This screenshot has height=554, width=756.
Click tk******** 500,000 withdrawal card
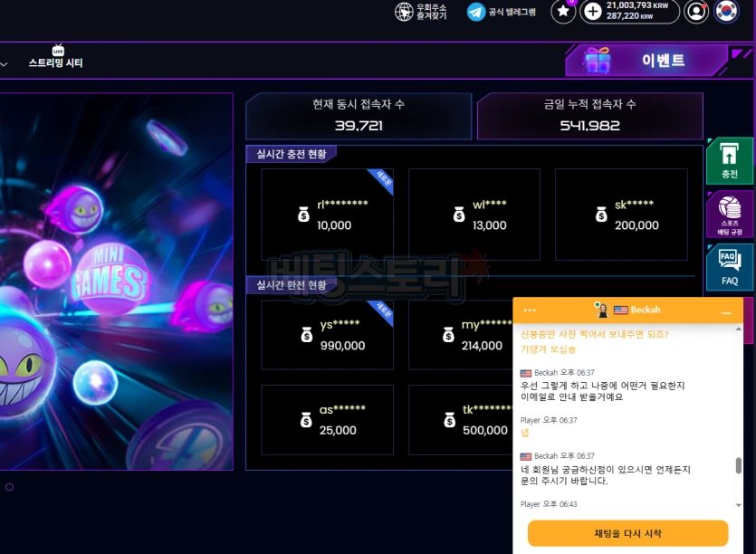(x=461, y=420)
